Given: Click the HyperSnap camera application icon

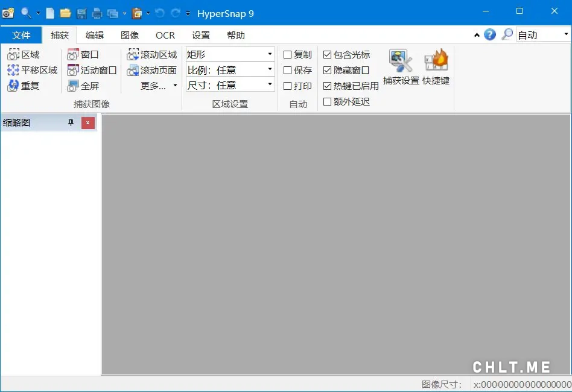Looking at the screenshot, I should [x=8, y=13].
